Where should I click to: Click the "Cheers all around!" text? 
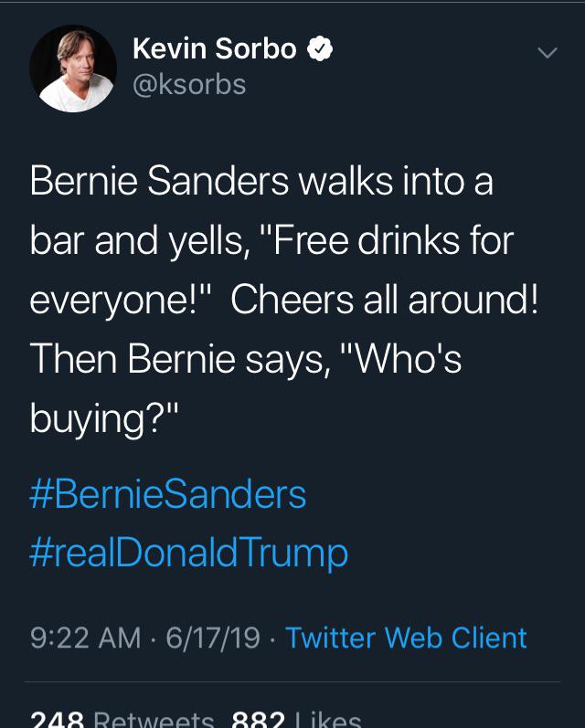pos(384,301)
